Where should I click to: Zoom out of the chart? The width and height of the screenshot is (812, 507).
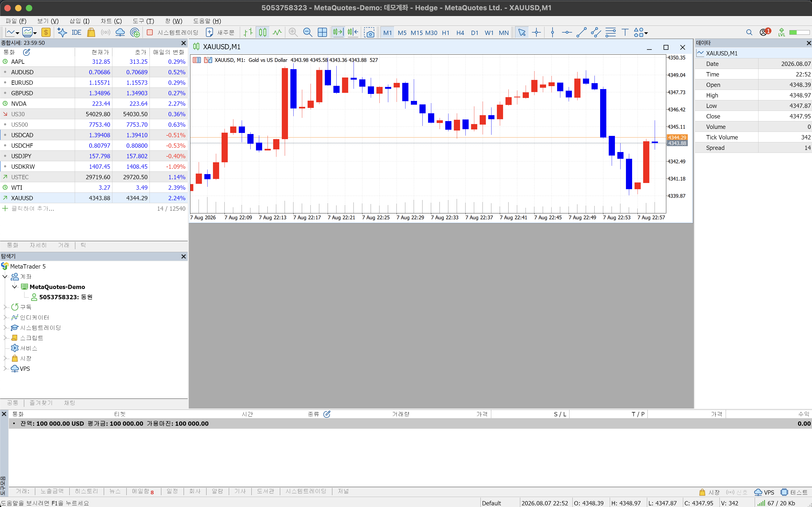[x=308, y=33]
